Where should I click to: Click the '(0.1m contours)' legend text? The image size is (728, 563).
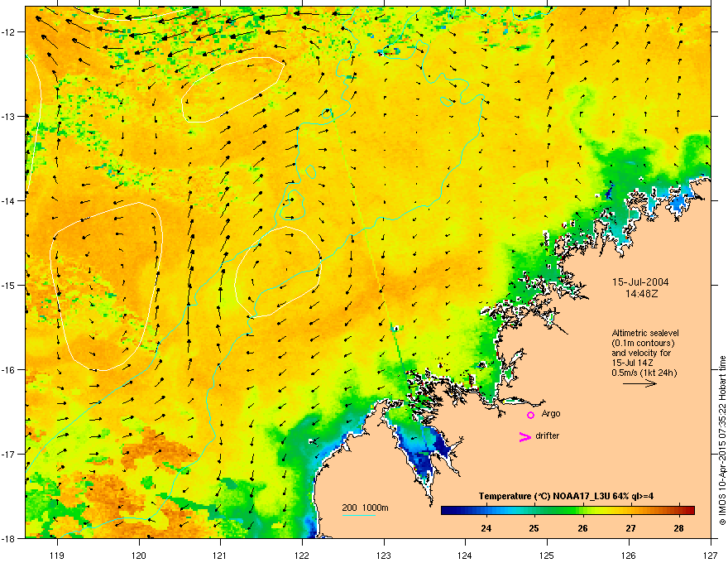(643, 344)
